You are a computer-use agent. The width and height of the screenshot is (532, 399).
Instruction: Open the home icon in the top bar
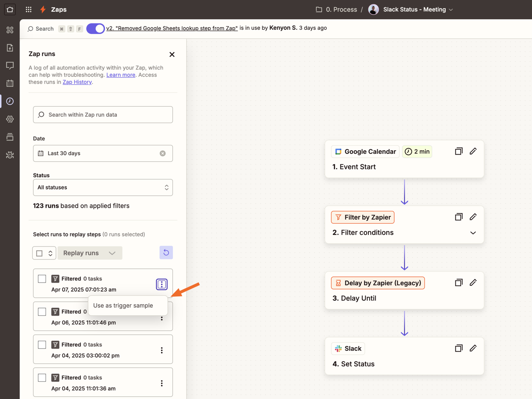tap(10, 9)
